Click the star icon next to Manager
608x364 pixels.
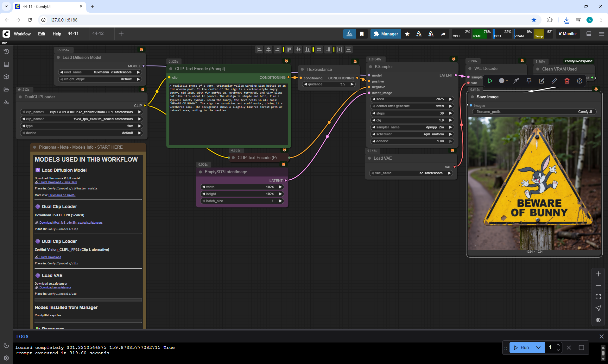coord(407,34)
